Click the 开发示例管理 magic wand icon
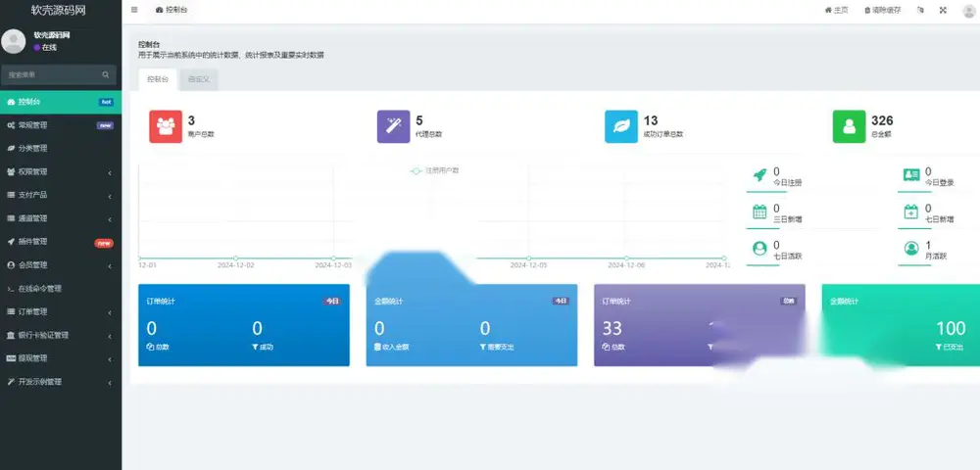This screenshot has height=470, width=980. coord(11,381)
